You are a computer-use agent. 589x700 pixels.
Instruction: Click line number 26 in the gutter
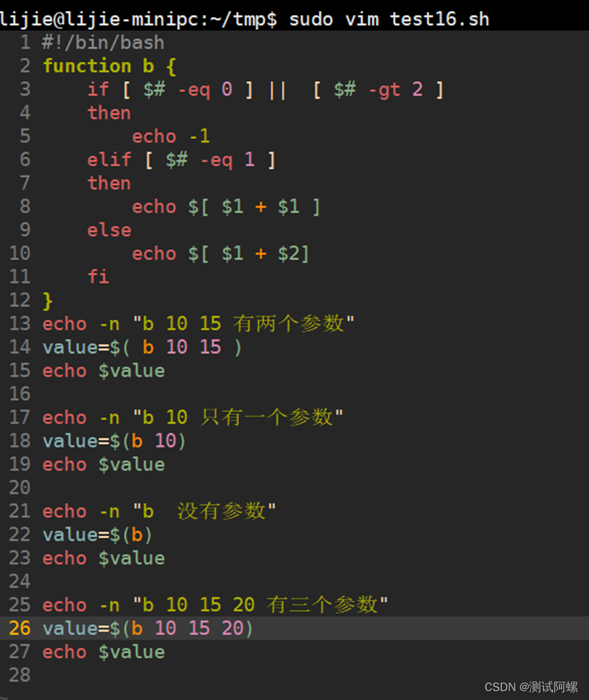(20, 628)
